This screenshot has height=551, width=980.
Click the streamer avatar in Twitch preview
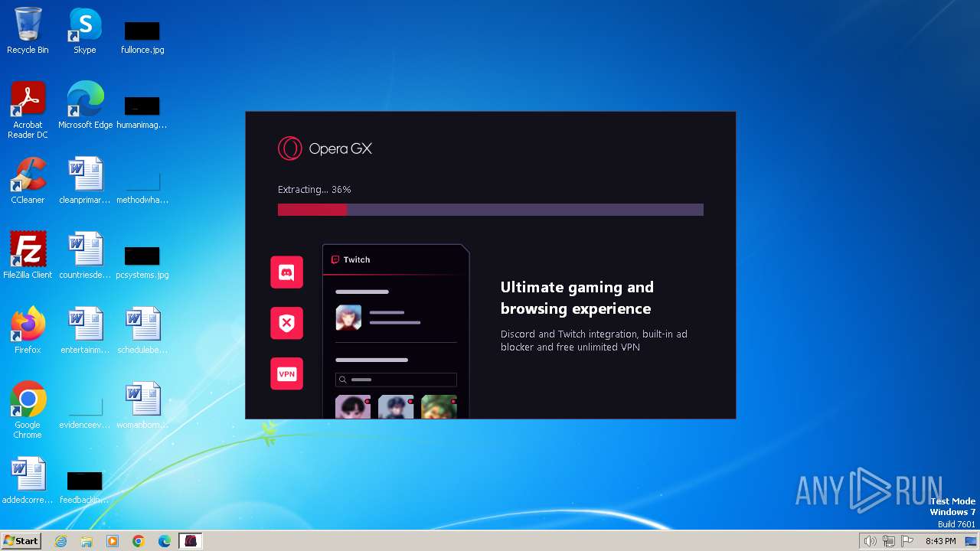coord(348,318)
